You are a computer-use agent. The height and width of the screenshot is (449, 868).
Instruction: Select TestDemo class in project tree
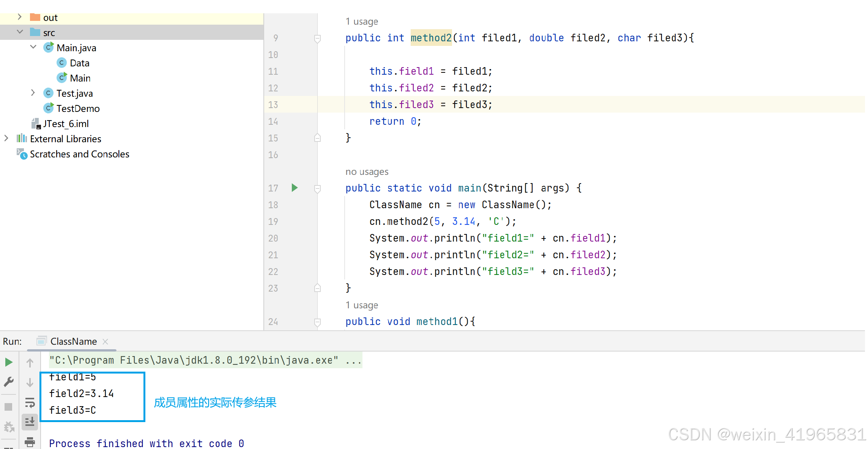pos(78,108)
